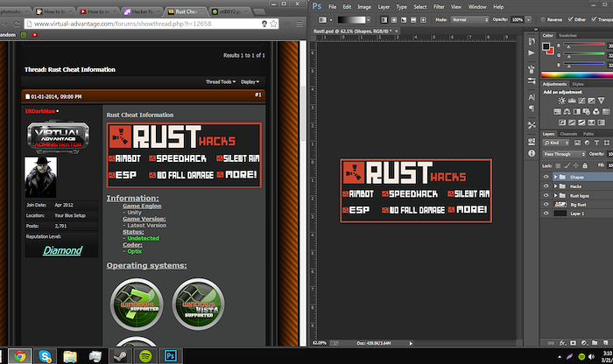Filter layers by pixel layers

[x=577, y=143]
